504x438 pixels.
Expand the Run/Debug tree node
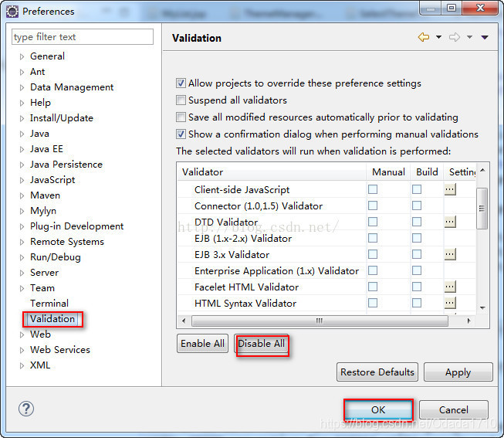click(x=22, y=257)
